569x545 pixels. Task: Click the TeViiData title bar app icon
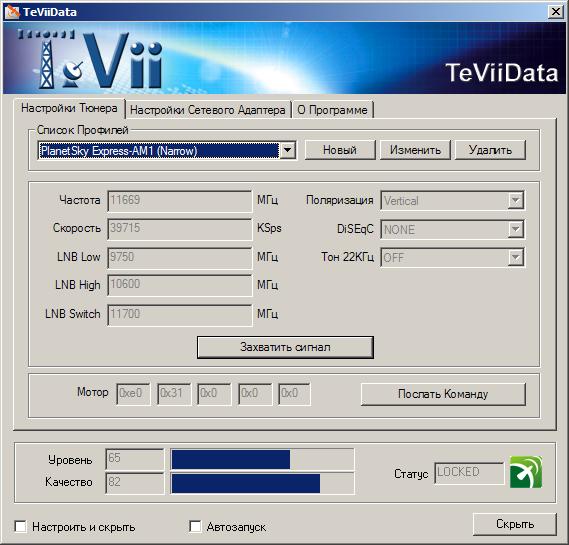click(12, 12)
